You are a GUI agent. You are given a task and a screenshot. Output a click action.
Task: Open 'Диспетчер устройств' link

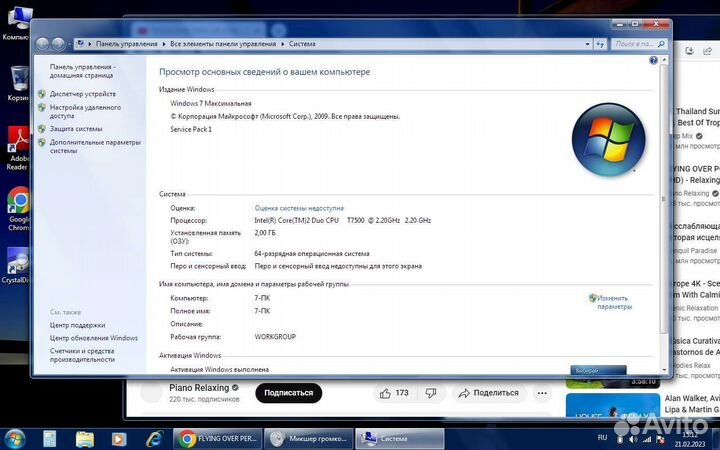coord(83,94)
